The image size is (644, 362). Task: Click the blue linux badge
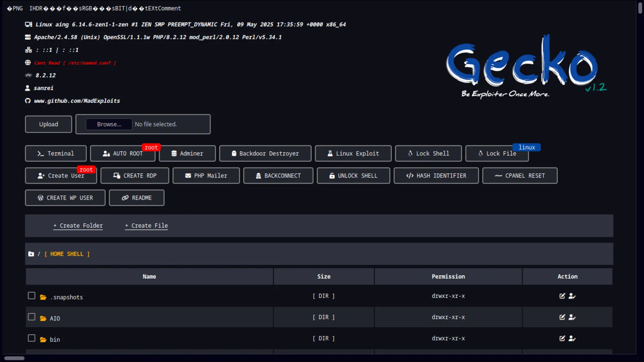[527, 147]
